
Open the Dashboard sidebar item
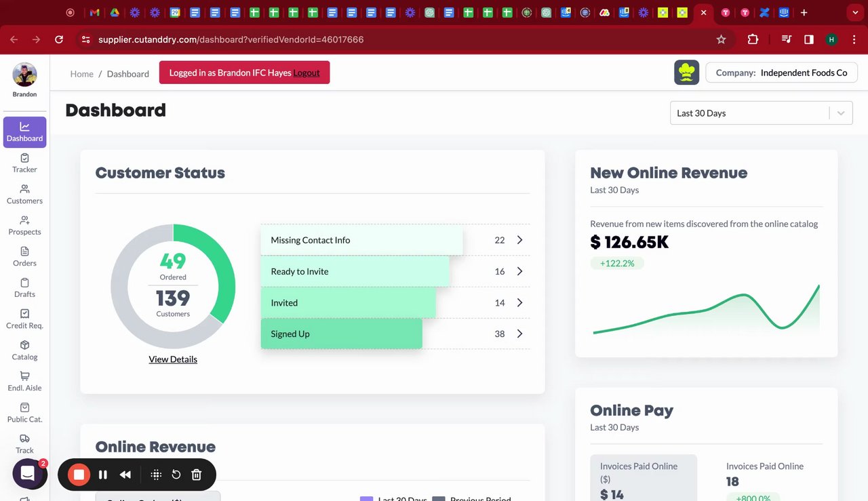pyautogui.click(x=24, y=132)
